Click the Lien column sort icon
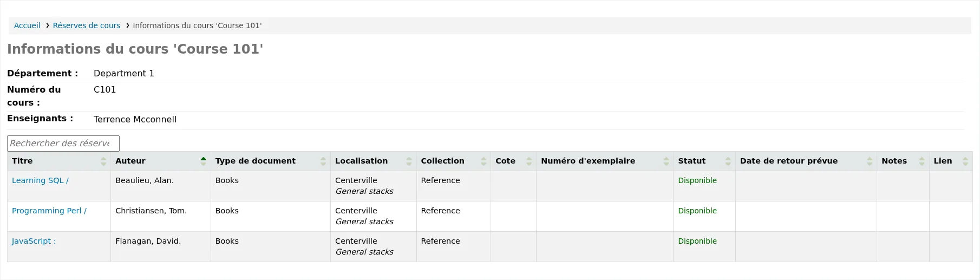980x280 pixels. [x=965, y=161]
